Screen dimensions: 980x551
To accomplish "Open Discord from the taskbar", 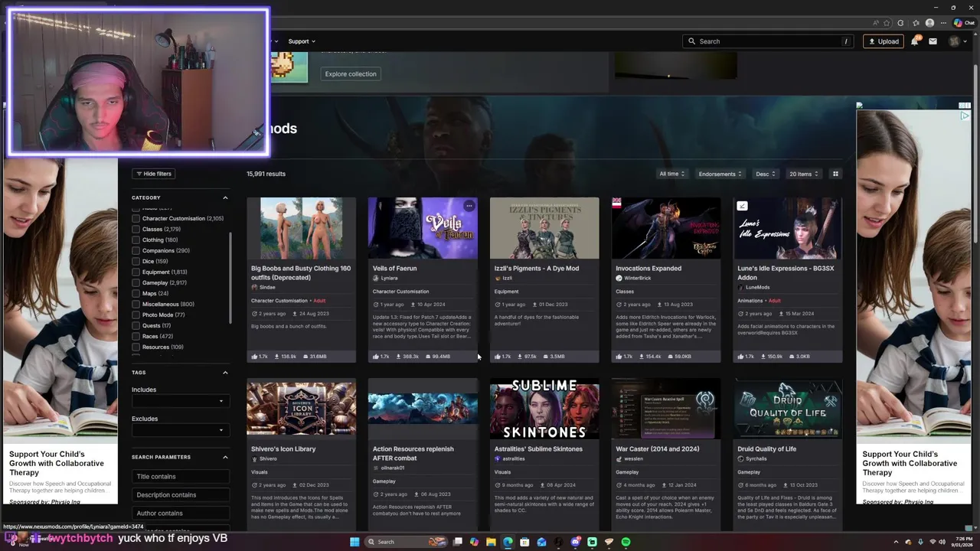I will tap(575, 542).
